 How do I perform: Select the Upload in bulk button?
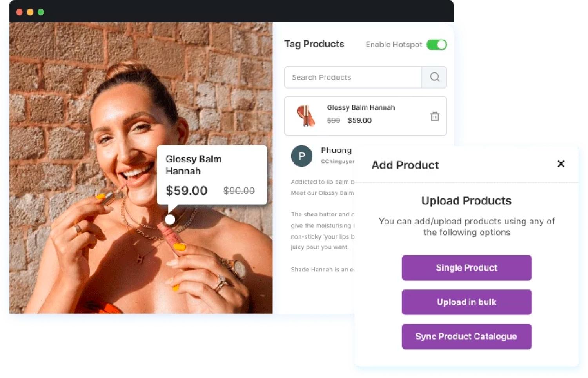click(x=466, y=302)
